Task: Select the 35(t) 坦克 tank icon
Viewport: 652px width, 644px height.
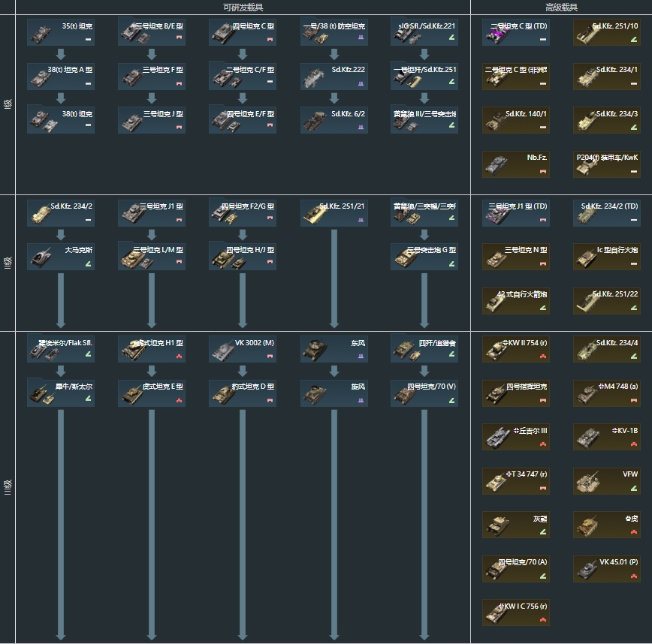Action: click(40, 35)
